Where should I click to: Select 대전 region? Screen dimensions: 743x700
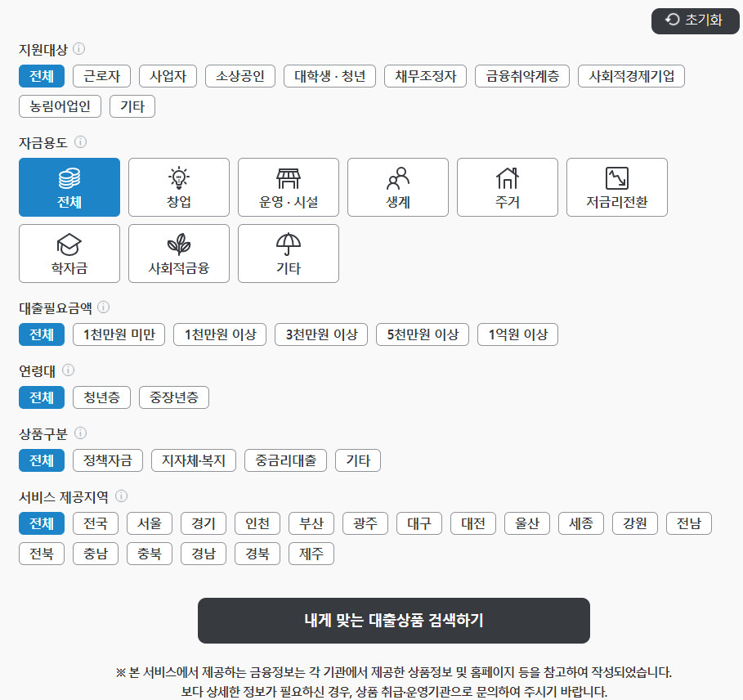(474, 523)
